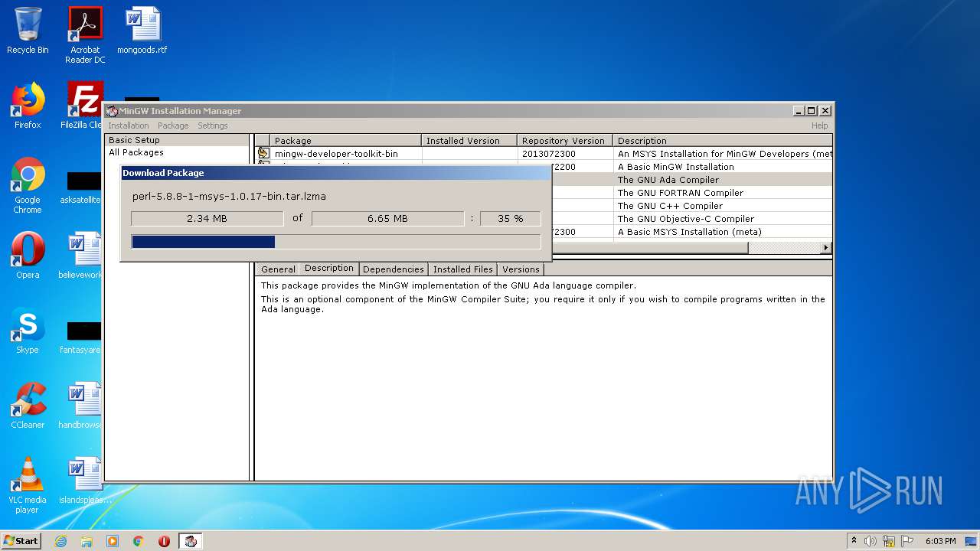Click the download progress bar

tap(336, 242)
